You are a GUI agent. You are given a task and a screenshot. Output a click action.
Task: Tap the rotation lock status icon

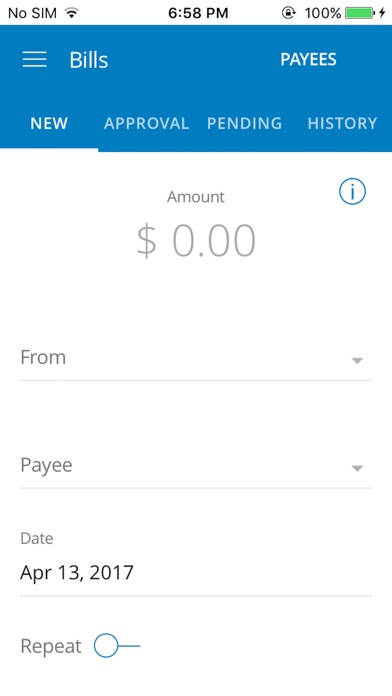(289, 13)
